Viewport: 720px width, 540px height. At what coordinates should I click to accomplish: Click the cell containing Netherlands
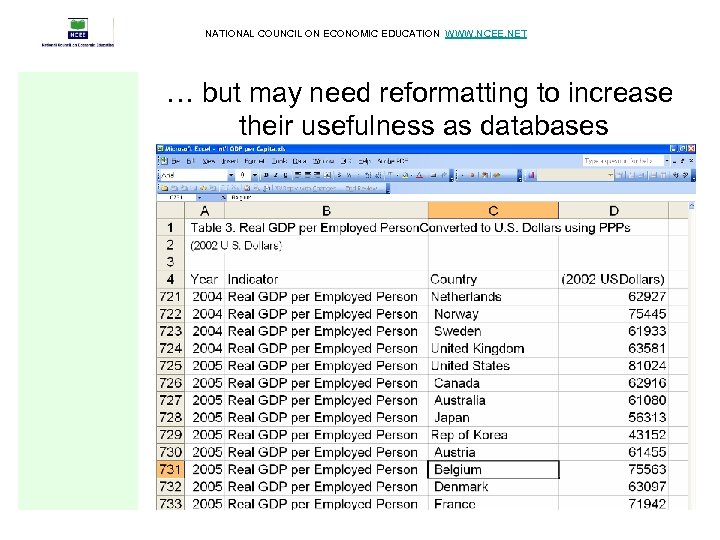click(493, 297)
